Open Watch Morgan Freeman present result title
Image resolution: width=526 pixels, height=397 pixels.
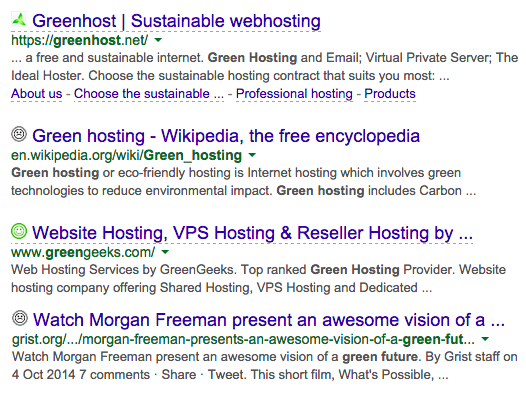tap(269, 319)
